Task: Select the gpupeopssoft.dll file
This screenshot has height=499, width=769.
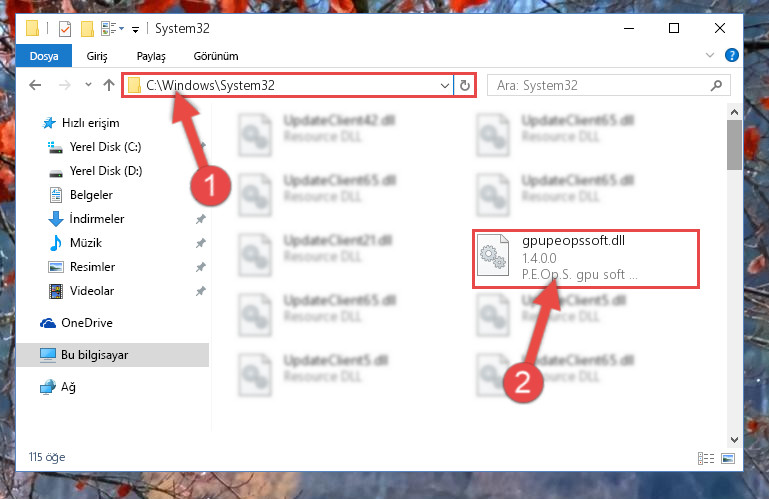Action: click(586, 258)
